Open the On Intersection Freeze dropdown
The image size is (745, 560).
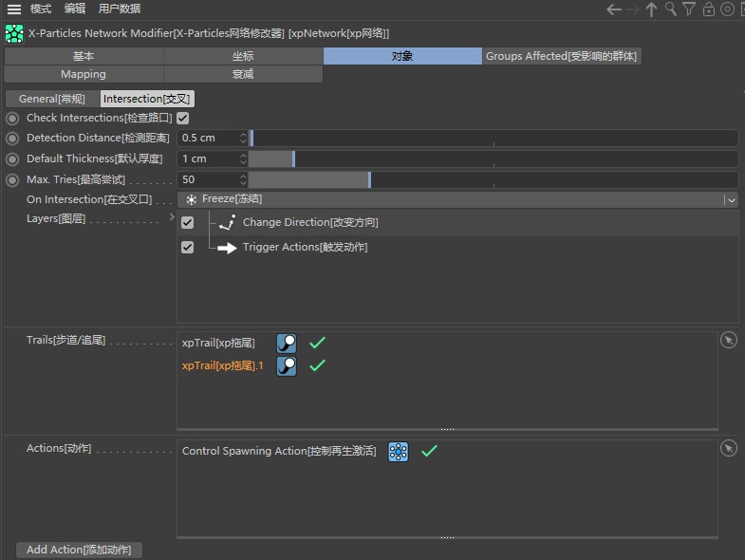(457, 199)
